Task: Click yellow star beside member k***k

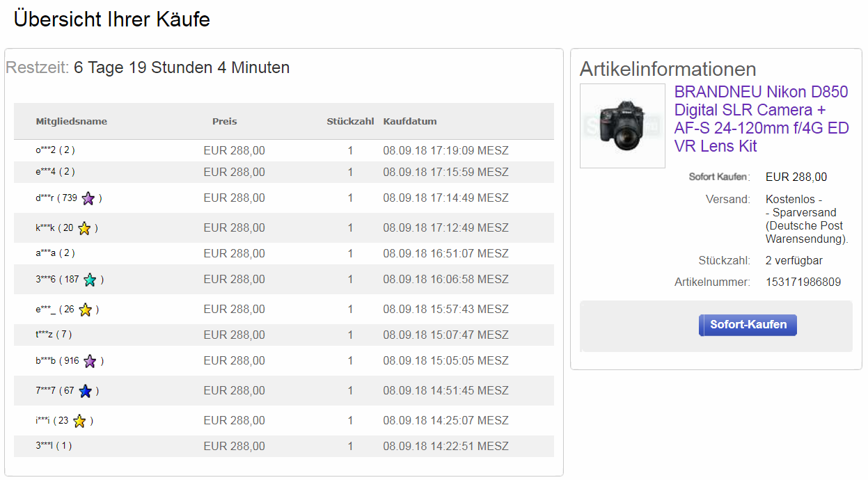Action: coord(84,228)
